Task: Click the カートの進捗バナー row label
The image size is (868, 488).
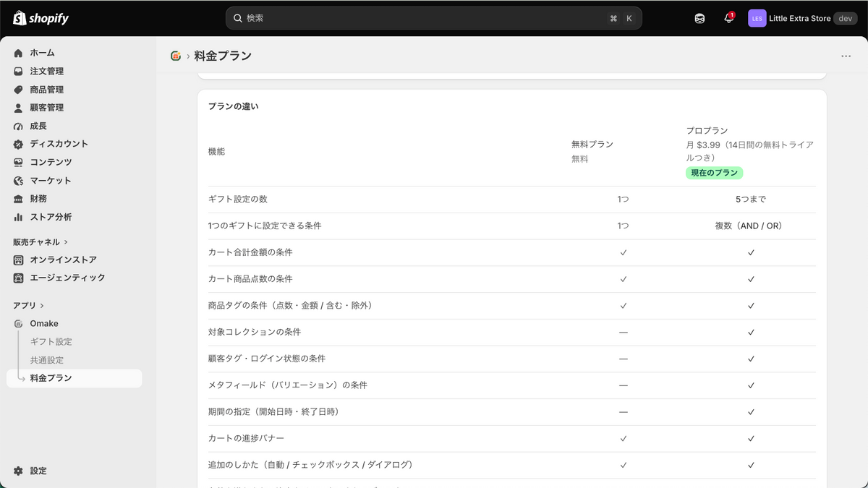Action: 246,438
